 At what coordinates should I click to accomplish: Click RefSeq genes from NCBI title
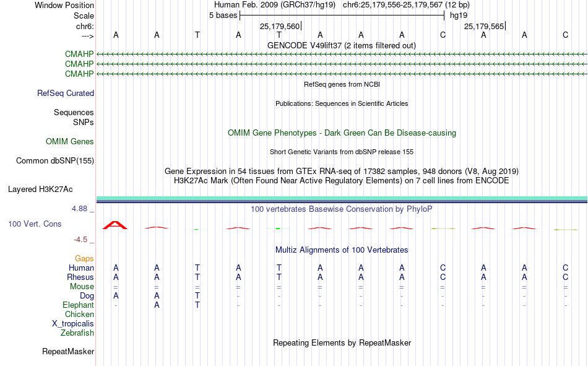click(x=342, y=84)
